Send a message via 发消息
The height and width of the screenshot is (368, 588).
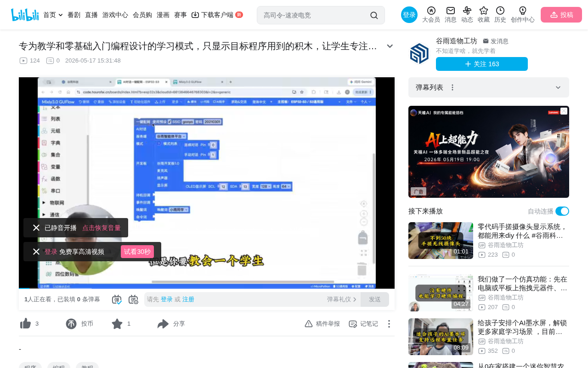[x=496, y=41]
